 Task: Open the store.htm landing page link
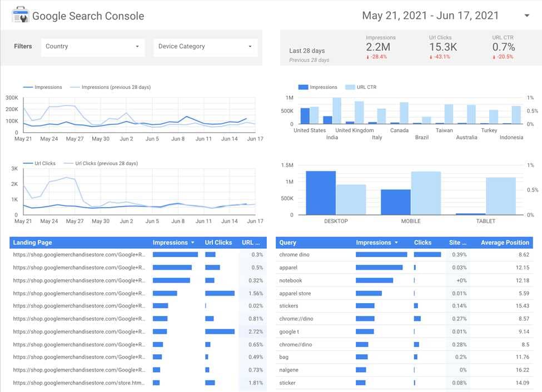79,383
